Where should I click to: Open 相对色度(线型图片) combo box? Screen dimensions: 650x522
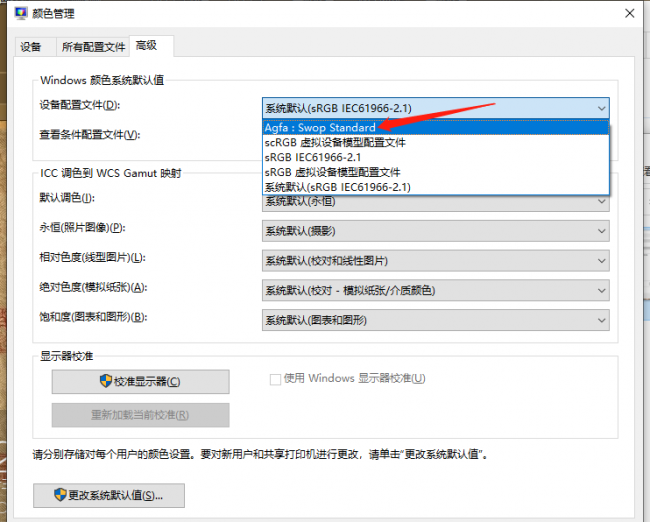(x=436, y=261)
